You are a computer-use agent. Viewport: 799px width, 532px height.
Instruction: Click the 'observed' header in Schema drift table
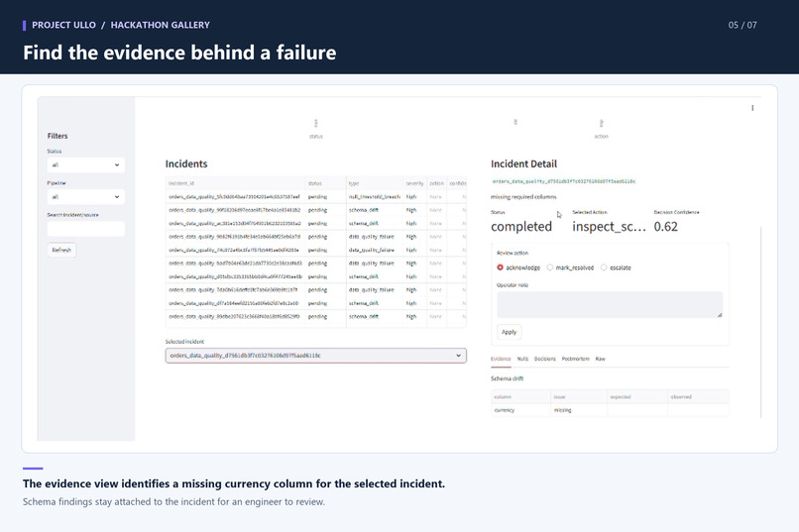pos(698,396)
